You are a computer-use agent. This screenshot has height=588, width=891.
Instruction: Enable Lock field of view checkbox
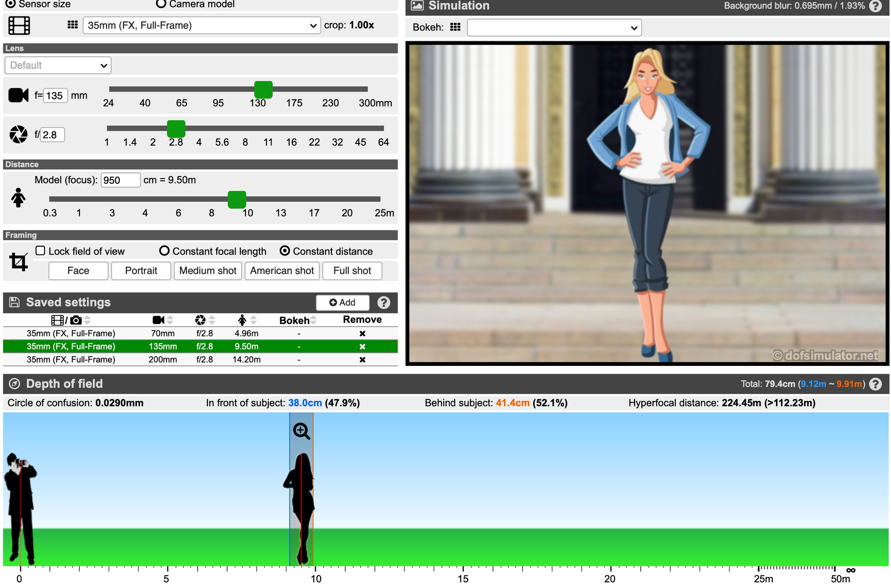41,251
